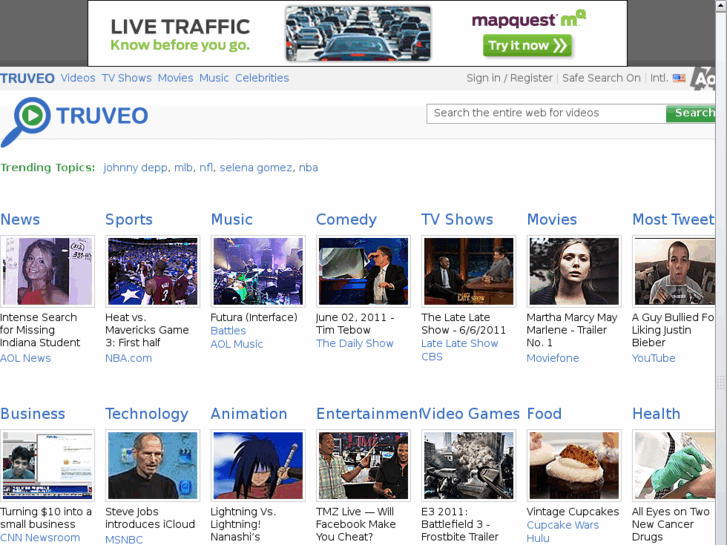The height and width of the screenshot is (545, 727).
Task: Select trending topic 'johnny depp'
Action: coord(135,167)
